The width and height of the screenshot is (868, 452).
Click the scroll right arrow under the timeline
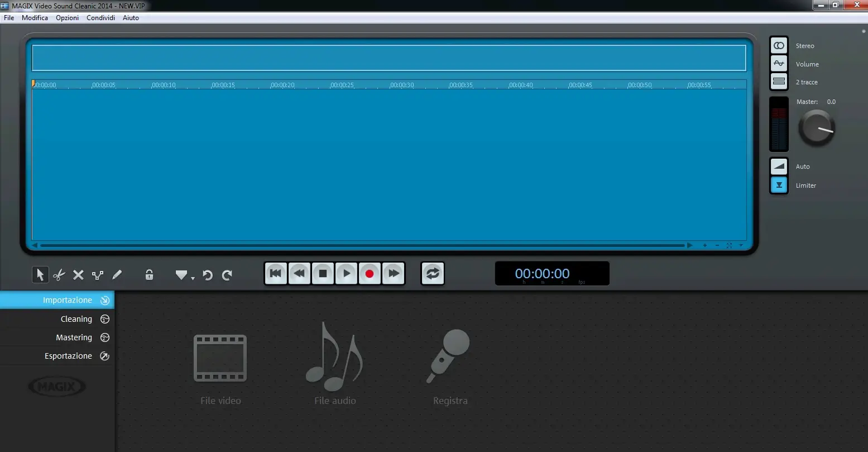coord(690,245)
